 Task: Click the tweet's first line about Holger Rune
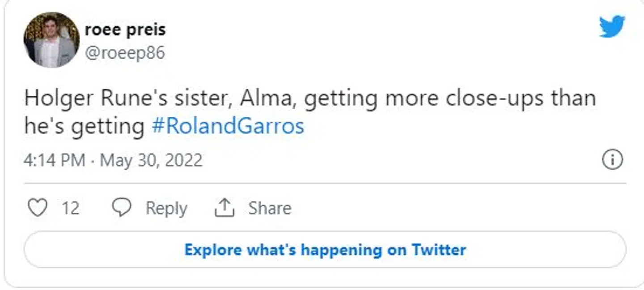[309, 98]
